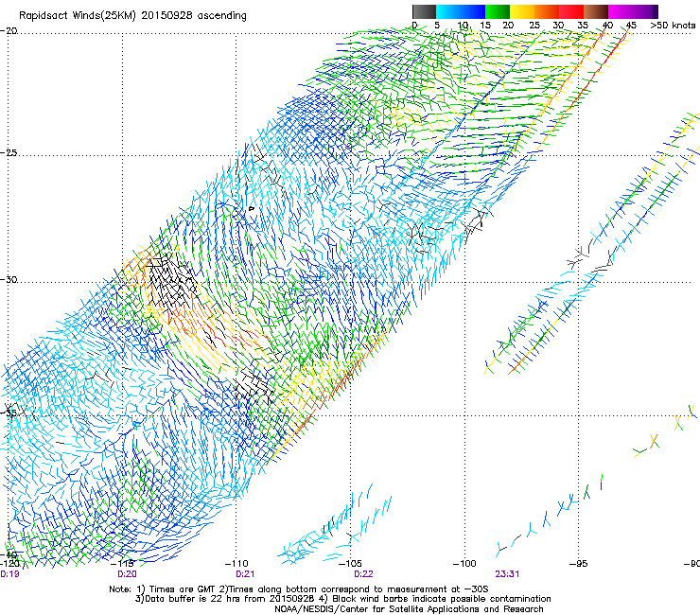Click the '-30' latitude axis label
700x615 pixels.
(9, 279)
